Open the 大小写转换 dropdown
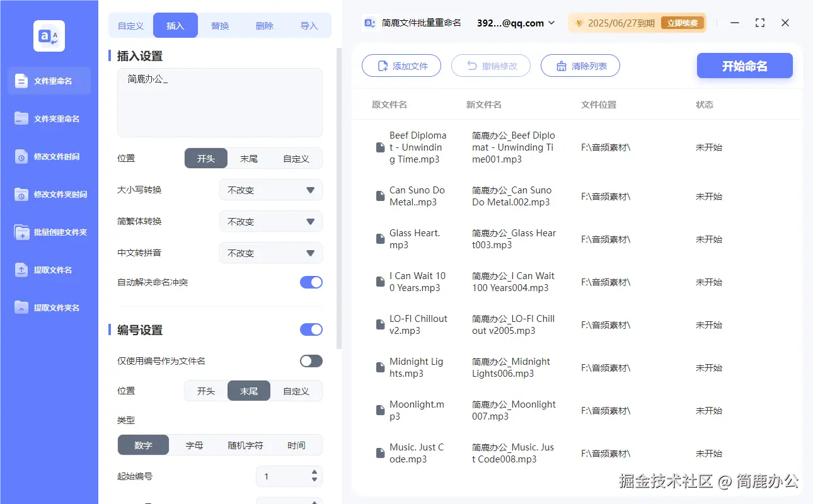 coord(270,190)
